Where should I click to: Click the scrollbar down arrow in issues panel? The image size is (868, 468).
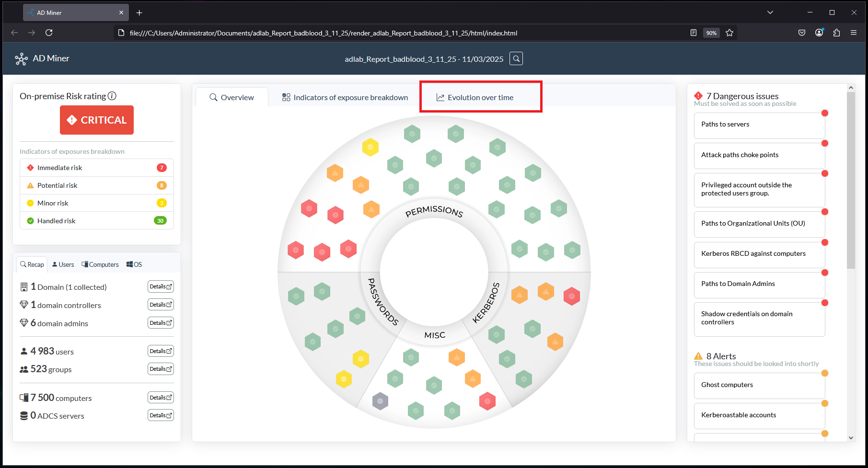(x=851, y=437)
